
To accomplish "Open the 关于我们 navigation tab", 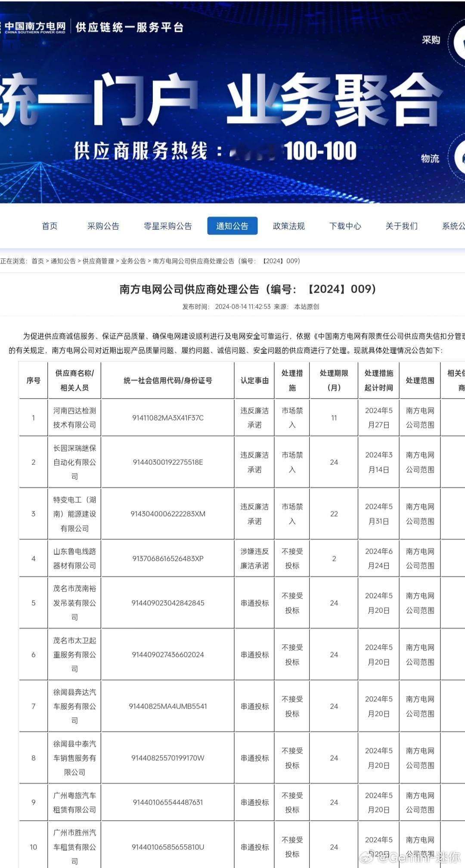I will (402, 226).
